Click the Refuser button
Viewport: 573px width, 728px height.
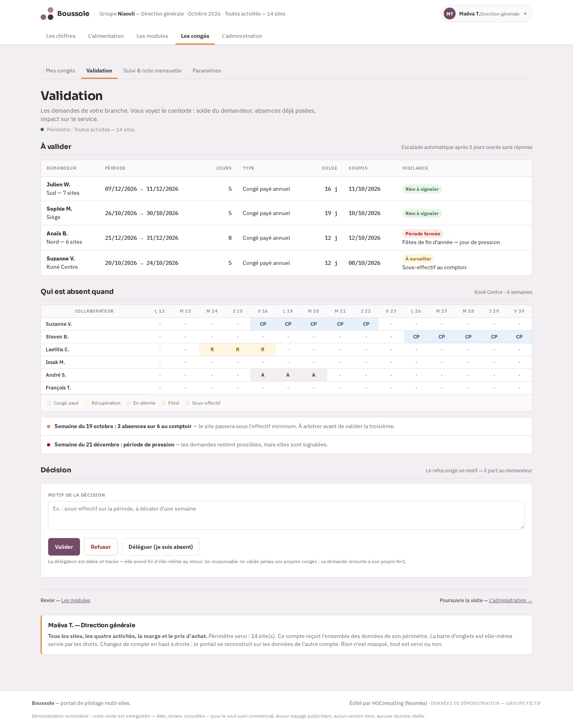tap(101, 547)
